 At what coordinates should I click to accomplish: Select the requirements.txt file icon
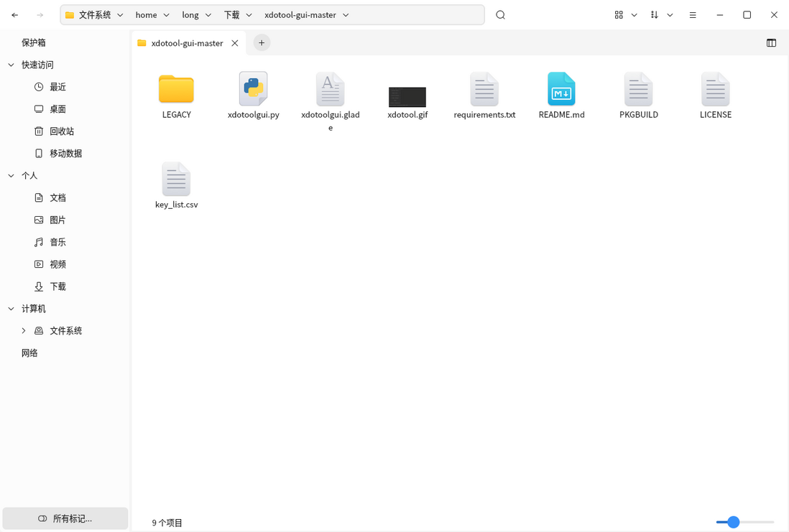click(484, 89)
